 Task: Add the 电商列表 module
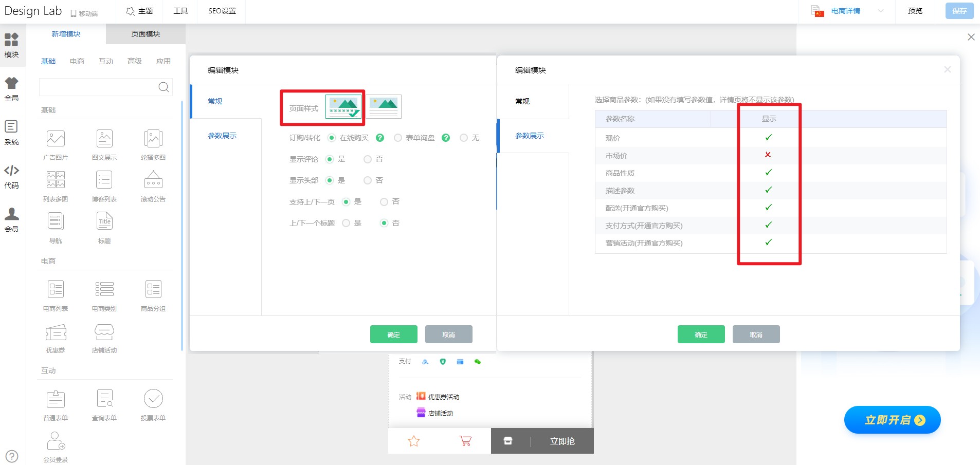56,296
